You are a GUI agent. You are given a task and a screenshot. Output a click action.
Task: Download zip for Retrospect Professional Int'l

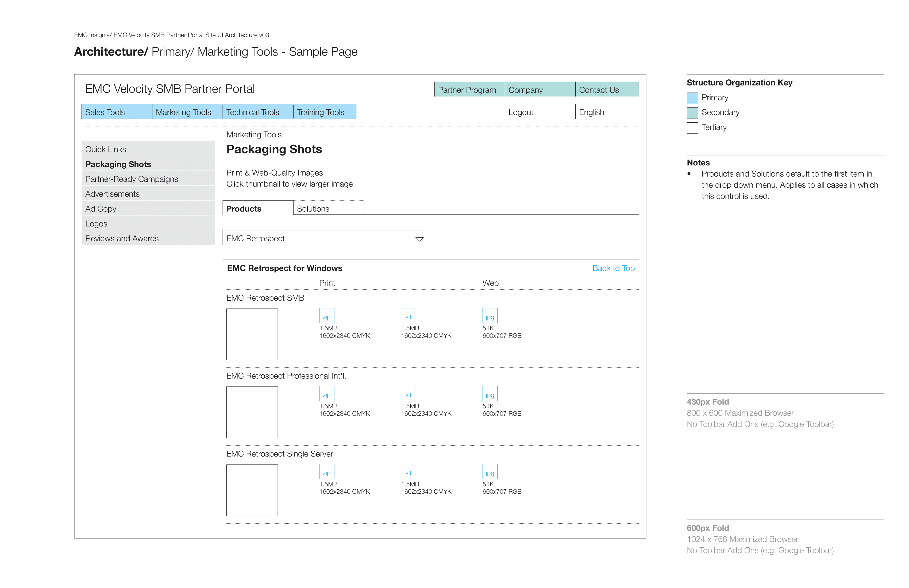pos(326,394)
